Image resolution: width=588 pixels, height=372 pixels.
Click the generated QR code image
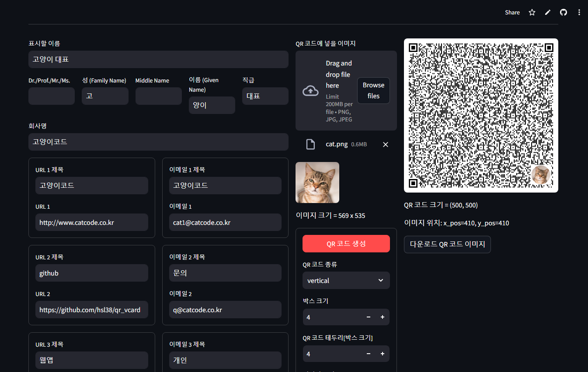point(481,115)
